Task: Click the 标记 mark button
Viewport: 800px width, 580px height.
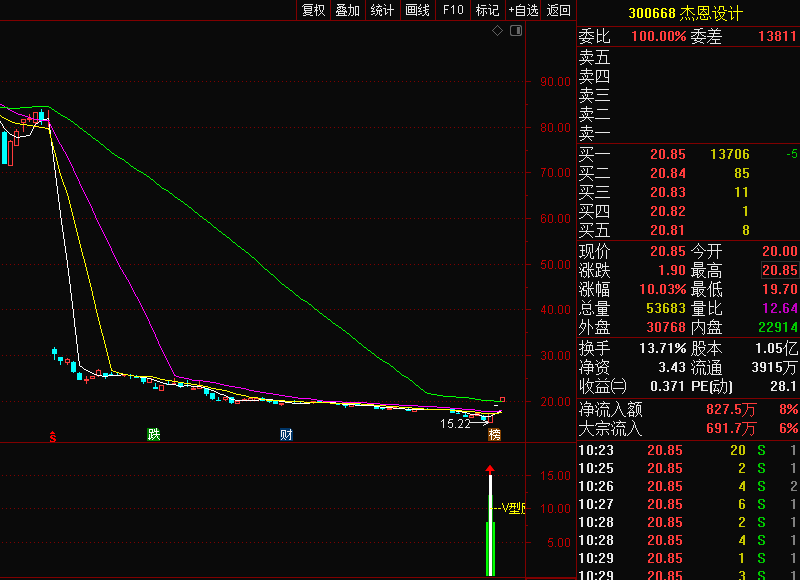Action: pyautogui.click(x=487, y=10)
